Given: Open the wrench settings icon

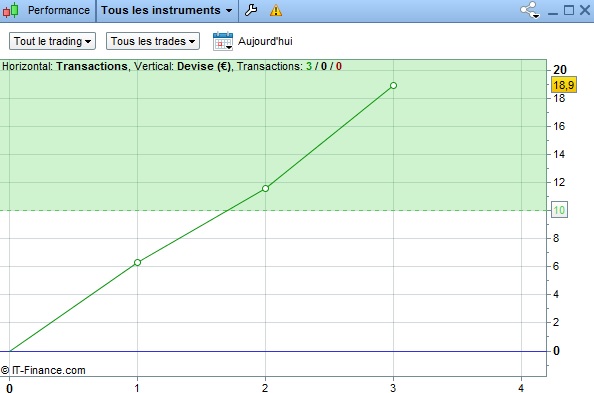Looking at the screenshot, I should pos(251,10).
